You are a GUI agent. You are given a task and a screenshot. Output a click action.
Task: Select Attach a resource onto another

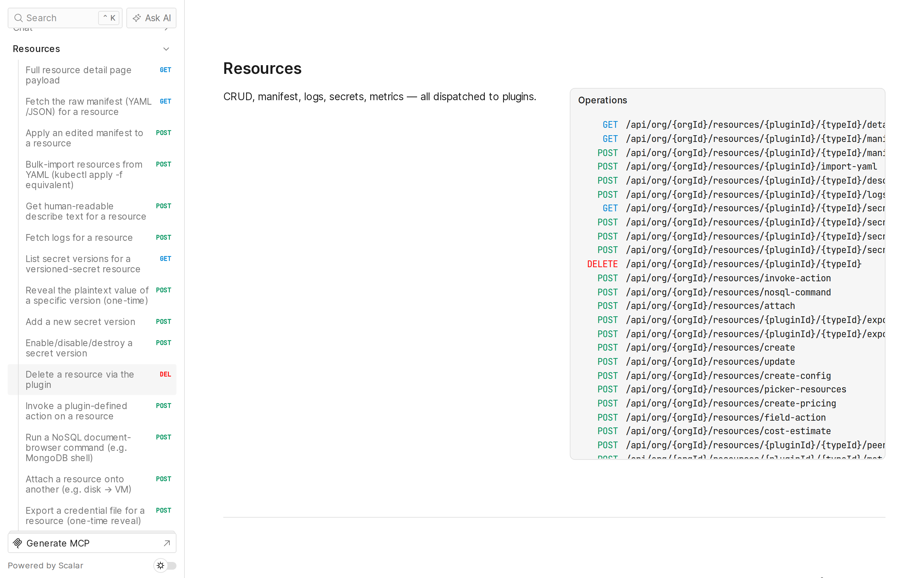point(92,484)
